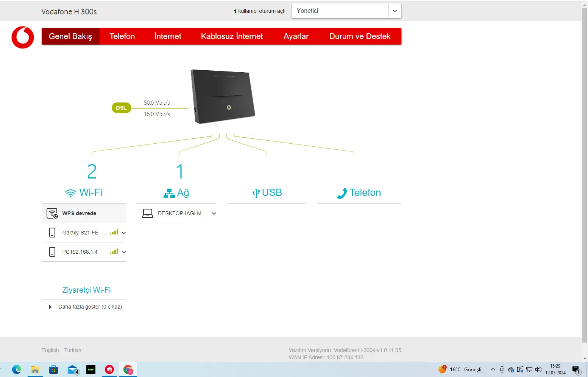Click the WPS icon
Screen dimensions: 588x377
pos(52,213)
